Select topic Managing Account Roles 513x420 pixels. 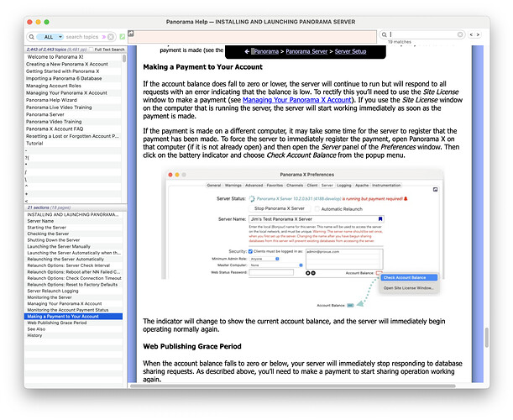point(73,86)
